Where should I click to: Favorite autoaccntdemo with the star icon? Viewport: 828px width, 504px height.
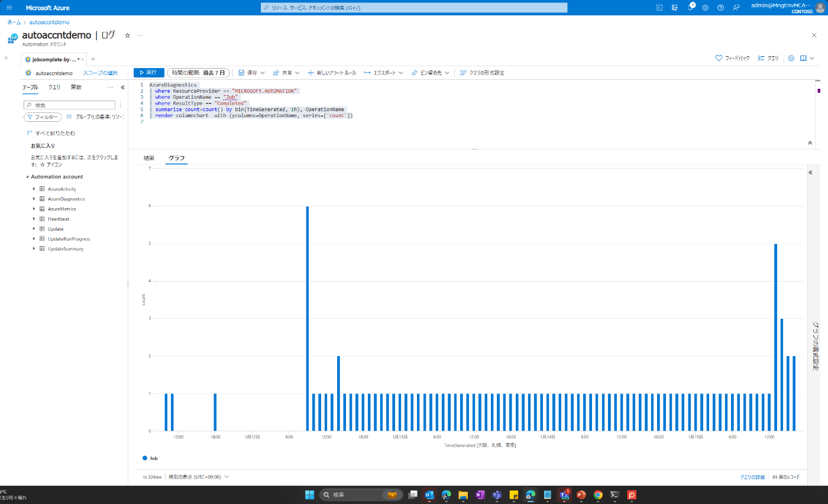(x=127, y=35)
